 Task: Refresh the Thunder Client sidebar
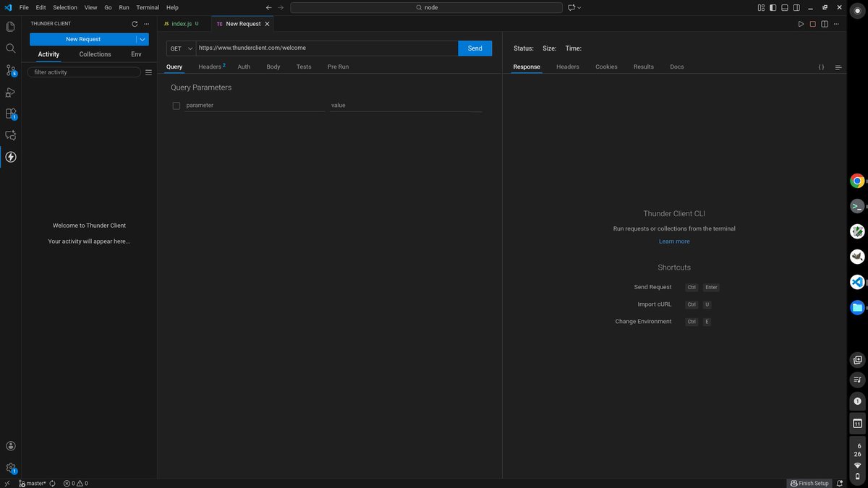point(135,24)
